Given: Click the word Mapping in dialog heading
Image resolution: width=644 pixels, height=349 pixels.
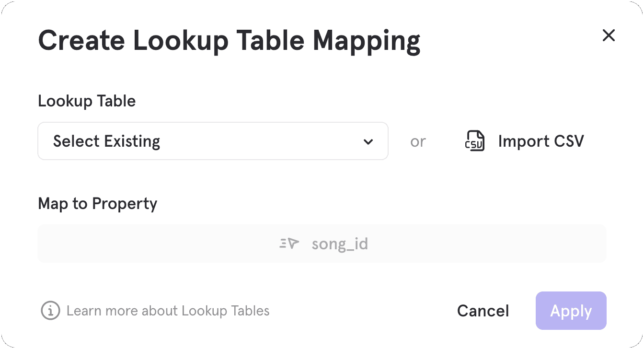Looking at the screenshot, I should pos(367,40).
